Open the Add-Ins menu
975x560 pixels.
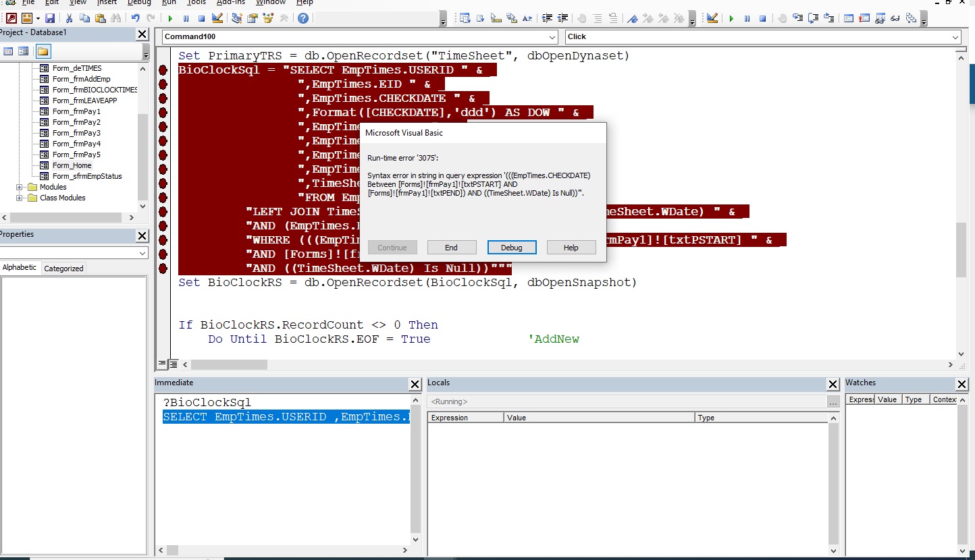click(x=231, y=3)
